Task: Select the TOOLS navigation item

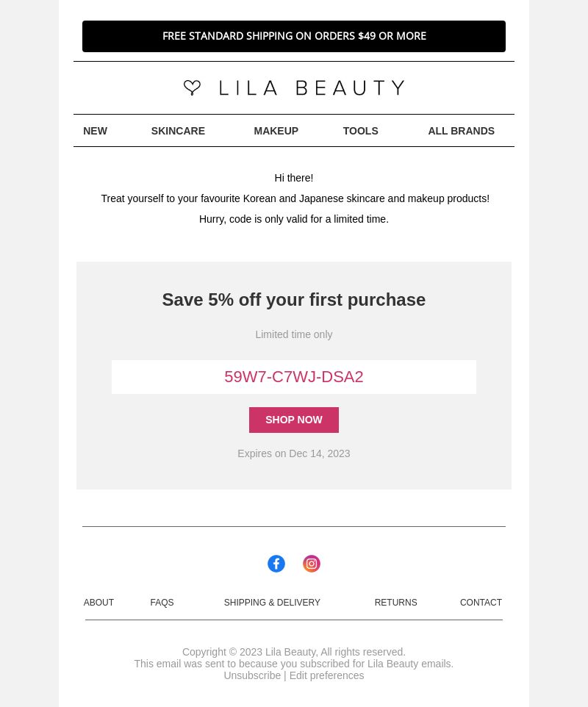Action: pyautogui.click(x=360, y=131)
